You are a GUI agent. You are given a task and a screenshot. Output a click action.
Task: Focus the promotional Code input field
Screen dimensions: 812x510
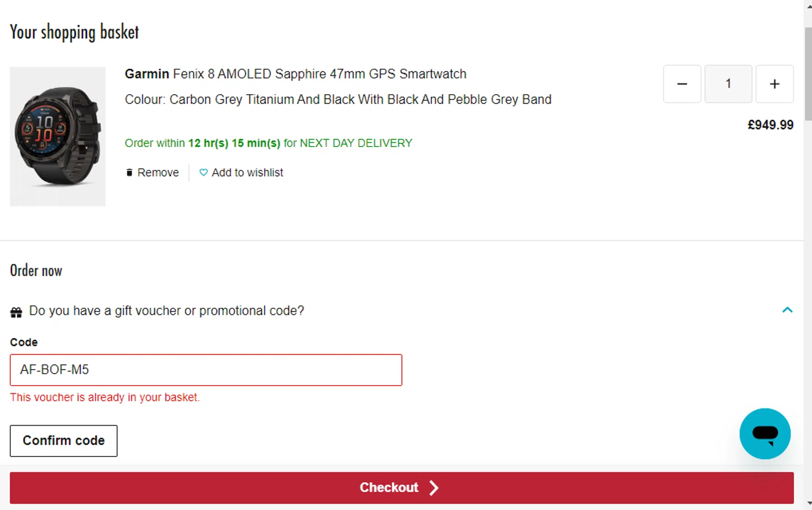(206, 370)
